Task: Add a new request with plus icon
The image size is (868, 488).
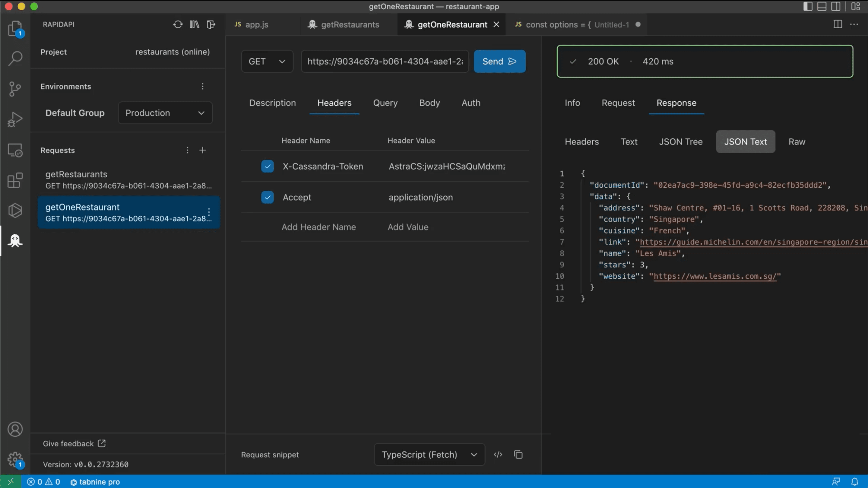Action: tap(202, 150)
